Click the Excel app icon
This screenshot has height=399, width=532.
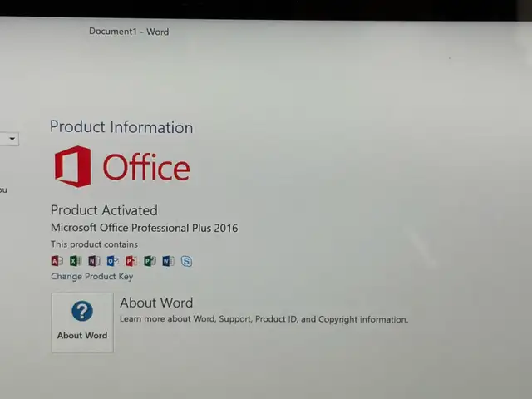point(76,260)
